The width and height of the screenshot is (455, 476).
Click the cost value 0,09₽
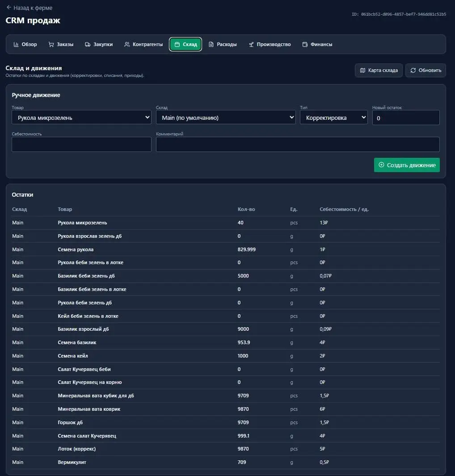click(x=325, y=329)
